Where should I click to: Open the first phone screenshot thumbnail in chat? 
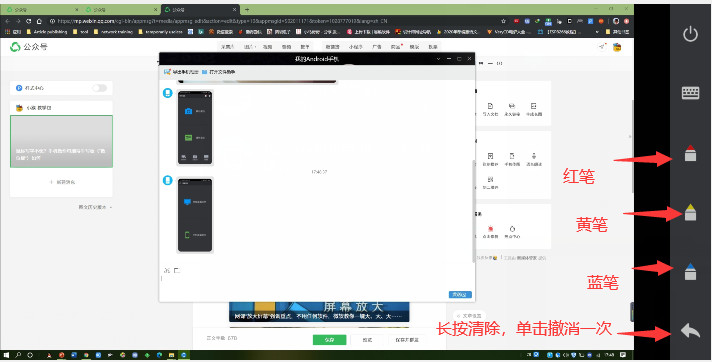pos(195,128)
